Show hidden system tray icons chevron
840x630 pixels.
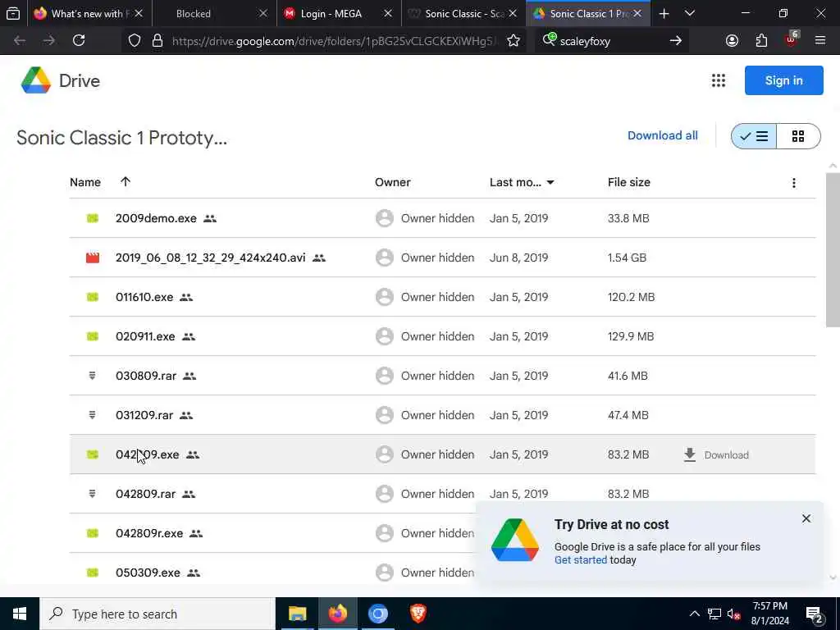(694, 614)
